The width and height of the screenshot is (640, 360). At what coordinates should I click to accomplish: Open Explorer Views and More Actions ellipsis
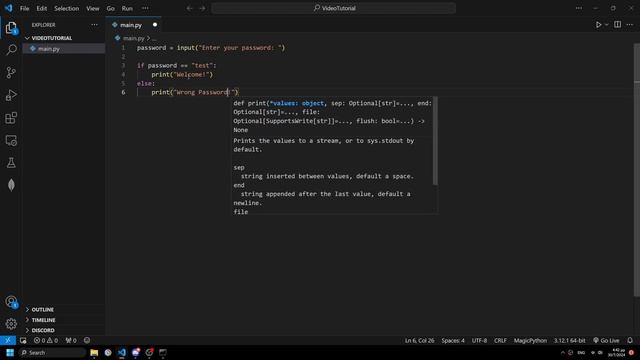click(x=95, y=25)
